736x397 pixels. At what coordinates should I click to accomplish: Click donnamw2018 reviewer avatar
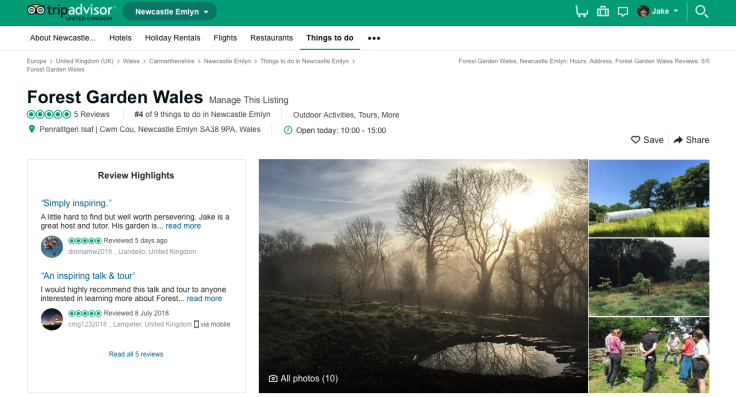pos(52,246)
